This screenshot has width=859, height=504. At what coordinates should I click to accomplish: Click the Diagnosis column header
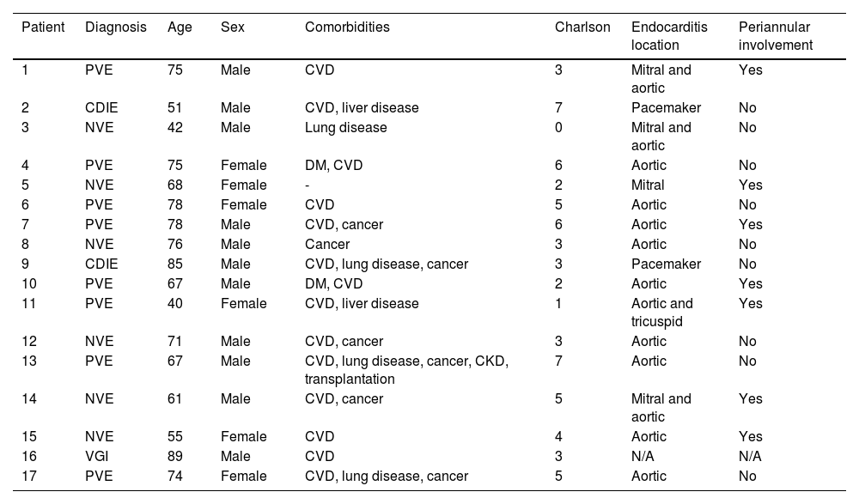[x=116, y=27]
